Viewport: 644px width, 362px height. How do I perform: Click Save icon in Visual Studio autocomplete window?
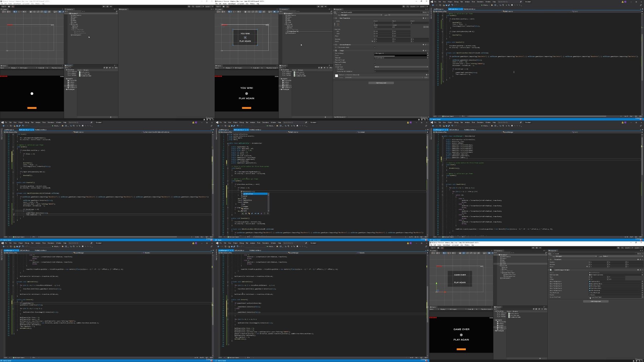pos(232,126)
